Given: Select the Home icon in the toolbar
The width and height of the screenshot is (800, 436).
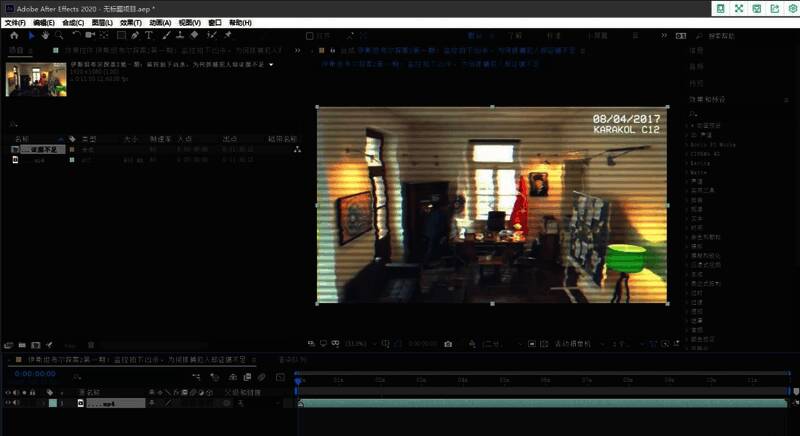Looking at the screenshot, I should [x=15, y=35].
